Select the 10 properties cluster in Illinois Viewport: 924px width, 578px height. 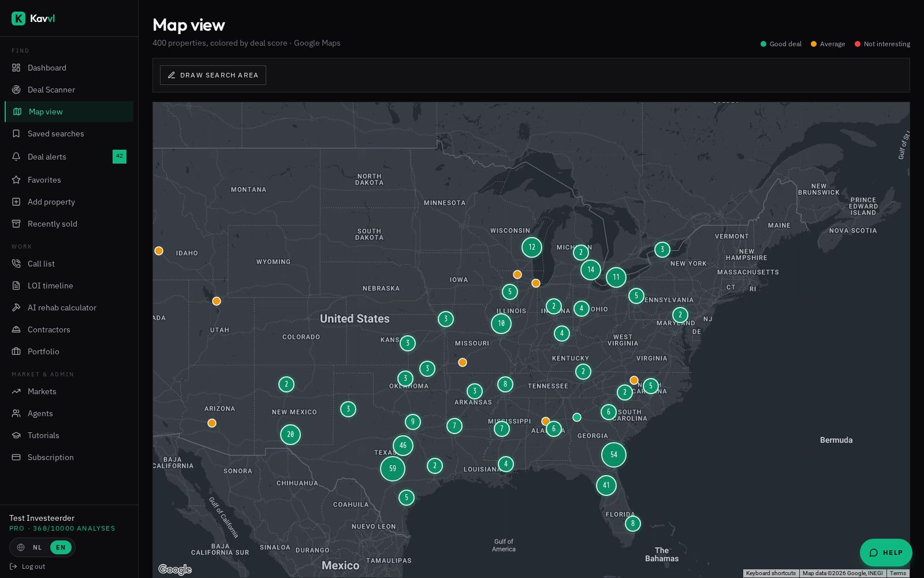pos(501,323)
